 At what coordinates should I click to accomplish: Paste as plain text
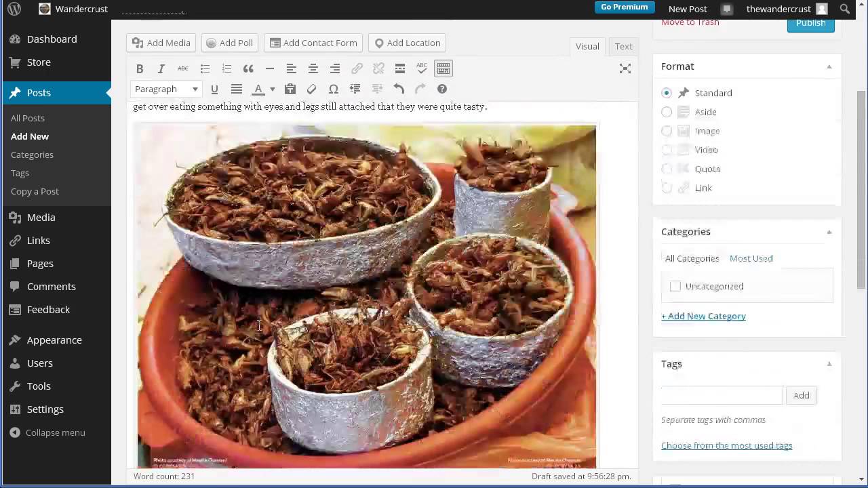[x=290, y=89]
